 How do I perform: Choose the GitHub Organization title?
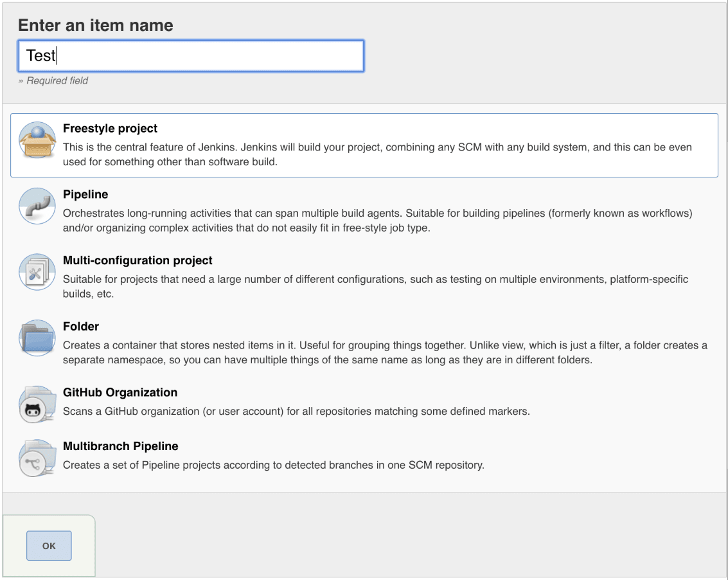point(120,392)
